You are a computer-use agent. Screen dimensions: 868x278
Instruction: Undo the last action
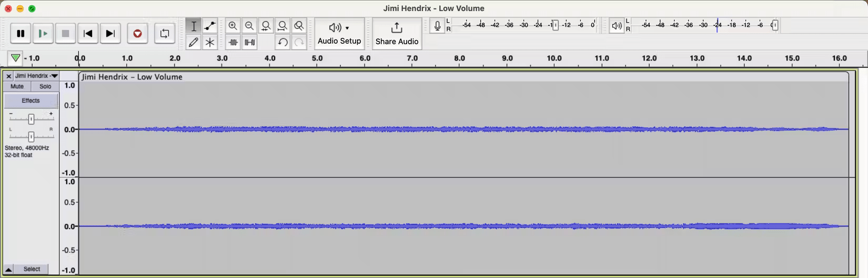click(283, 42)
